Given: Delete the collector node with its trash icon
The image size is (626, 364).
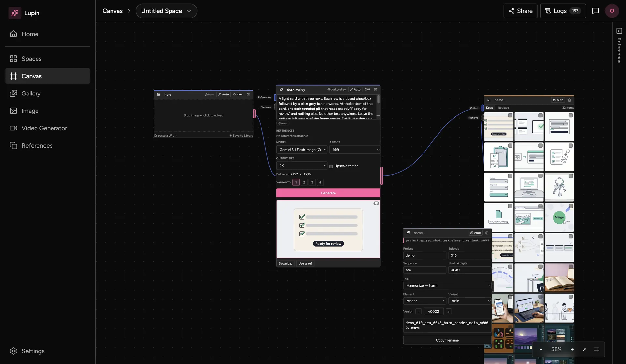Looking at the screenshot, I should click(570, 100).
